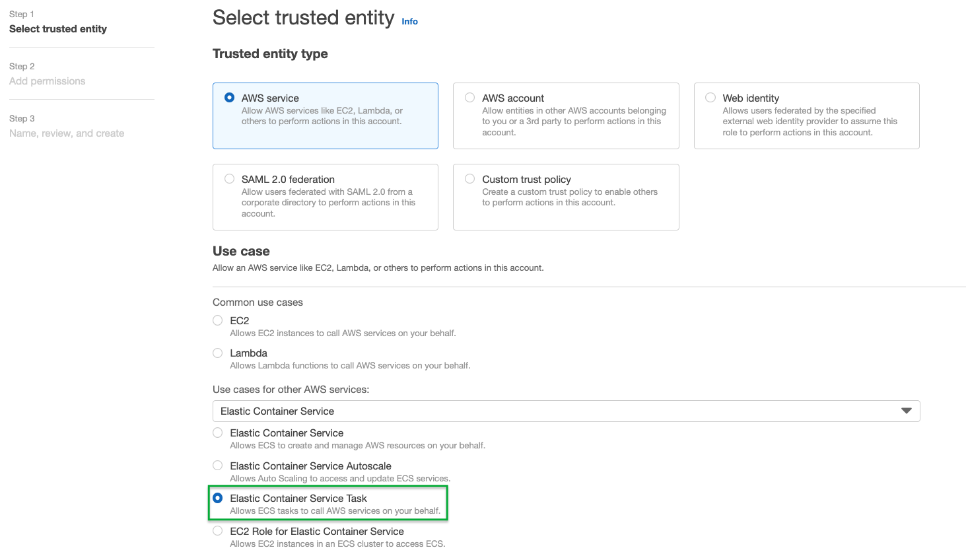Go to Step 1 Select trusted entity
The height and width of the screenshot is (560, 966).
coord(58,28)
